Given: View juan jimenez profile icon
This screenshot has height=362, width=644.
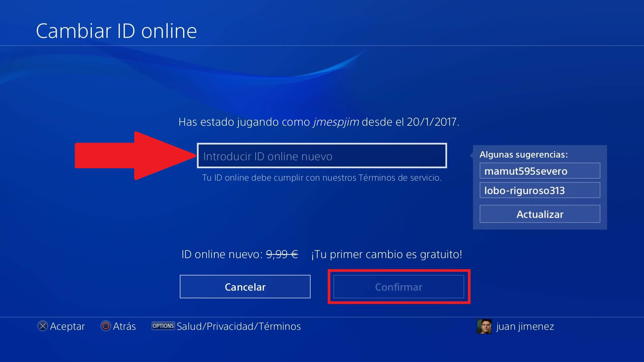Looking at the screenshot, I should coord(485,327).
